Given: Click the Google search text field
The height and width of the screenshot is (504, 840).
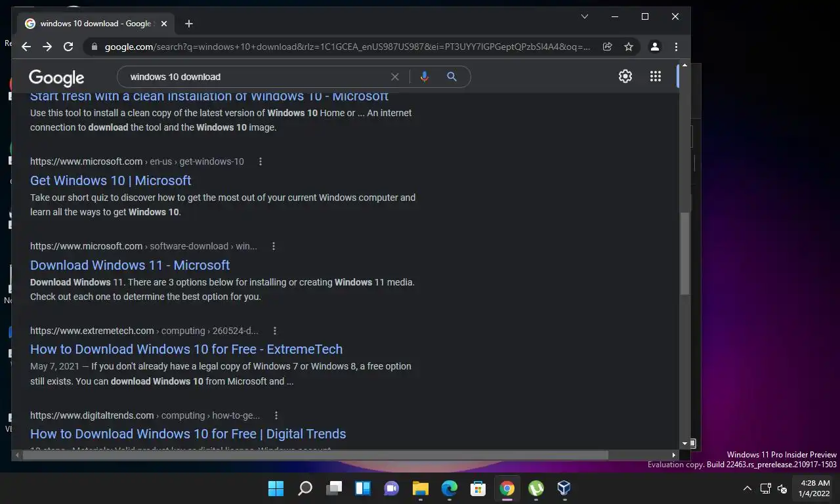Looking at the screenshot, I should click(x=256, y=77).
